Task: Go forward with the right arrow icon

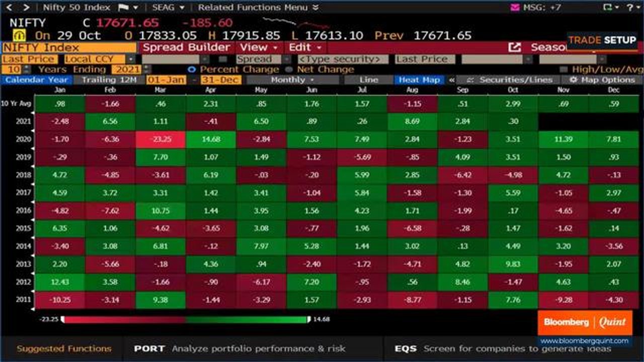Action: (x=26, y=8)
